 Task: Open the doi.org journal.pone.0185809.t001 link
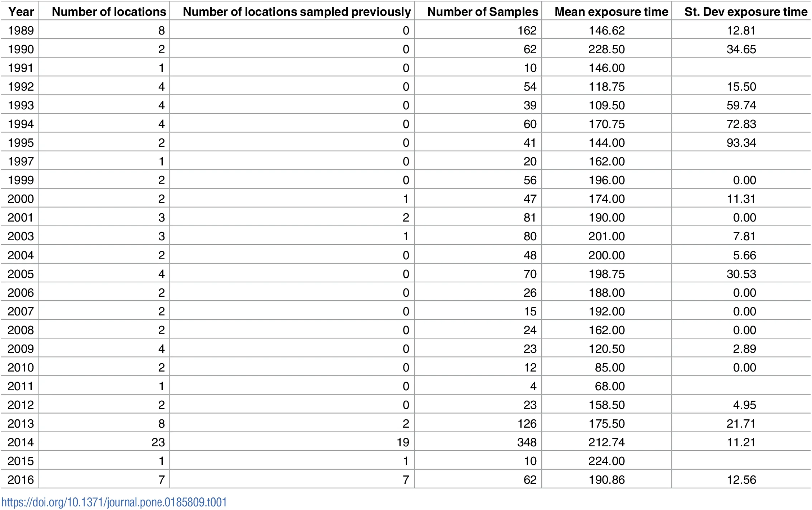(114, 502)
